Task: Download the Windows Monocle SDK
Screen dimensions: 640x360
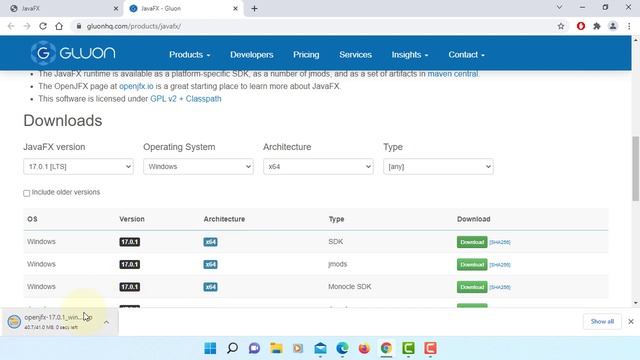Action: click(472, 287)
